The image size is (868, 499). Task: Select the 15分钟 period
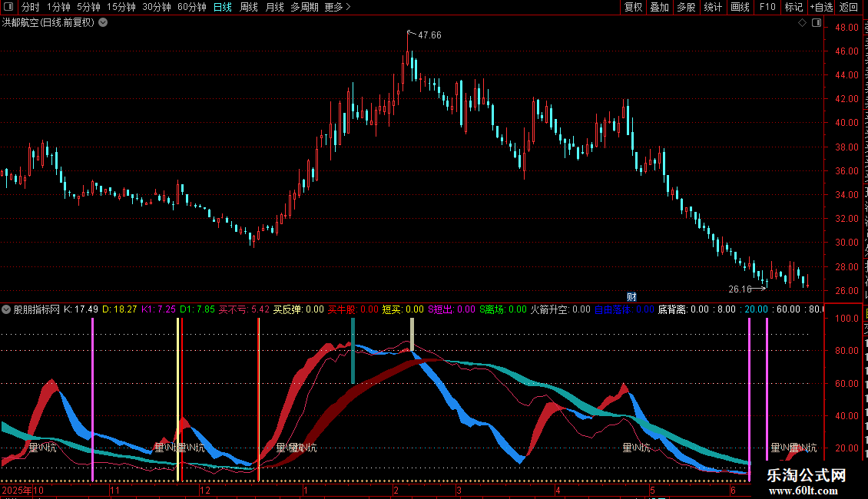click(121, 7)
